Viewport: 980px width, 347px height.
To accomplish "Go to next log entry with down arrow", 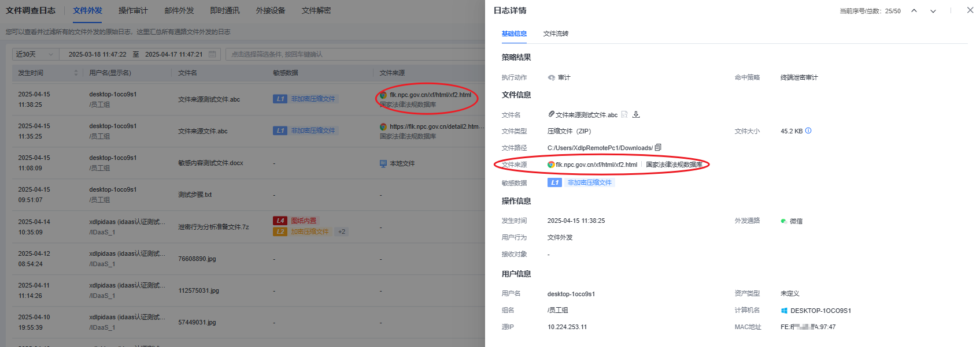I will [x=933, y=11].
